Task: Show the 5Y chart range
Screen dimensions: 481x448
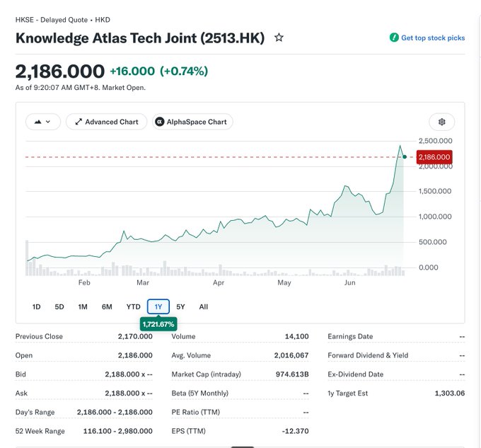Action: pos(180,306)
